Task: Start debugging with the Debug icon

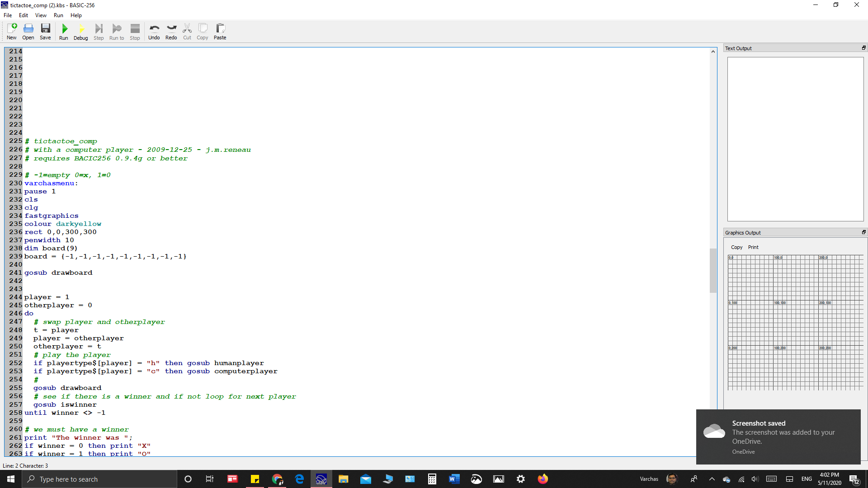Action: tap(81, 32)
